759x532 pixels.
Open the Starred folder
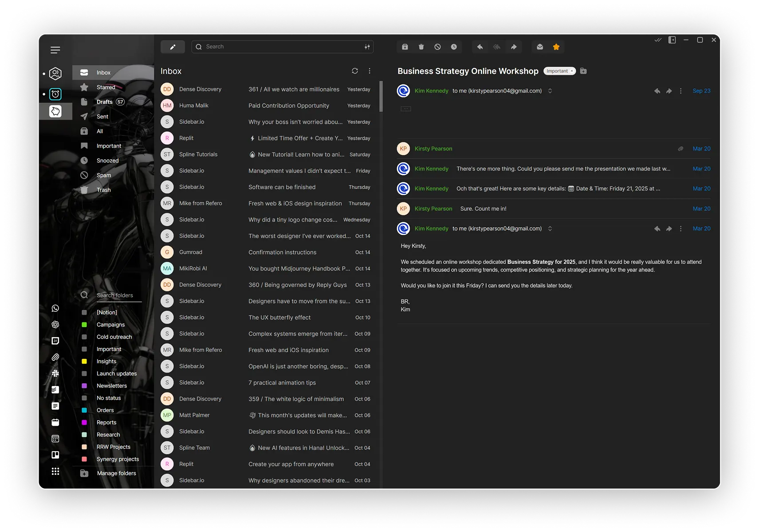(113, 87)
